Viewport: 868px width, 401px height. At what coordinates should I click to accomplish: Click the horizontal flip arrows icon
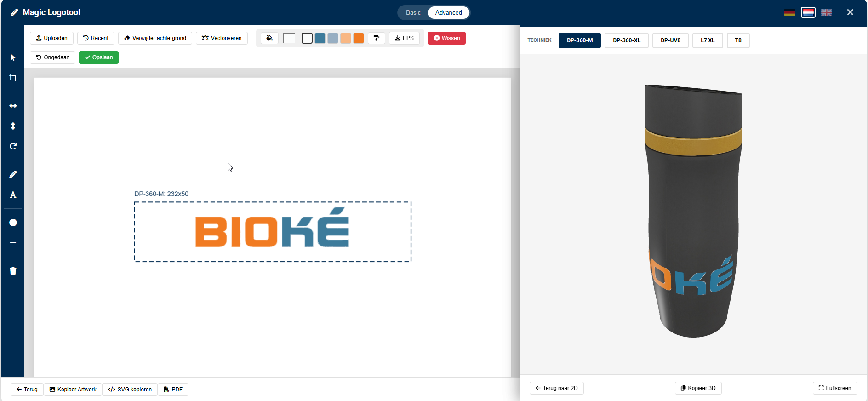pos(13,106)
